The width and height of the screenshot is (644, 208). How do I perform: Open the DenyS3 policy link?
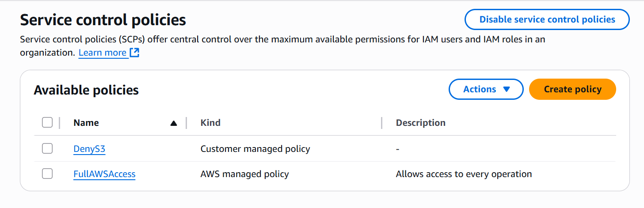[89, 149]
